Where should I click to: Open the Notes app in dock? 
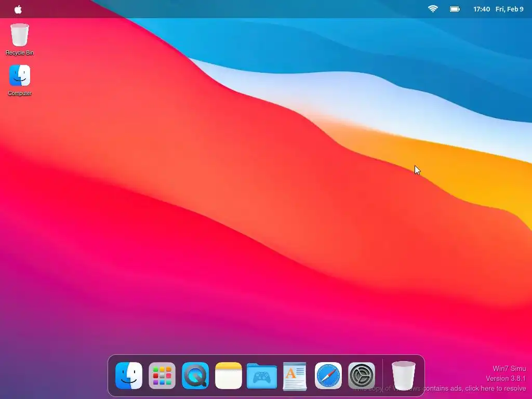229,376
